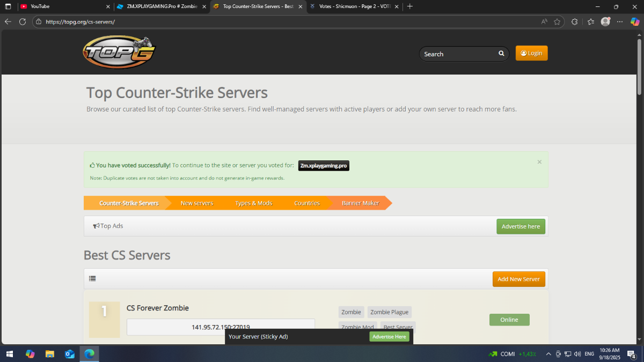The height and width of the screenshot is (362, 644).
Task: Open the Types & Mods section
Action: tap(253, 203)
